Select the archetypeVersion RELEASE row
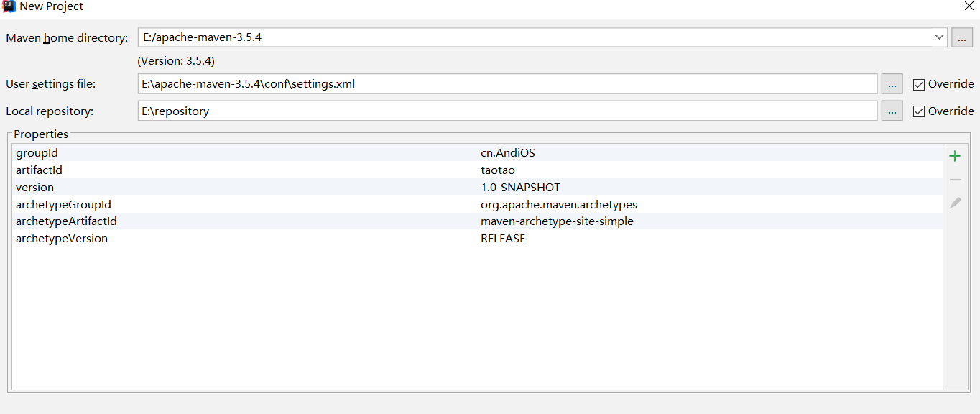The image size is (980, 414). click(477, 239)
